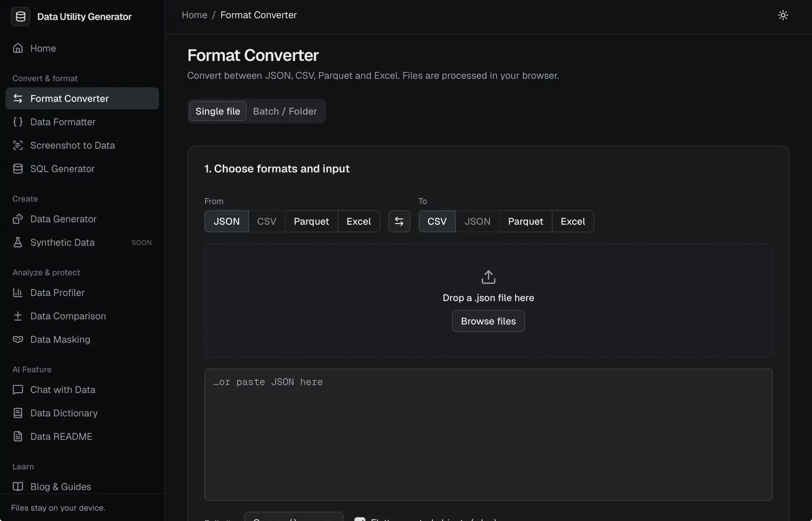Go to Home via the breadcrumb link
The image size is (812, 521).
coord(194,15)
